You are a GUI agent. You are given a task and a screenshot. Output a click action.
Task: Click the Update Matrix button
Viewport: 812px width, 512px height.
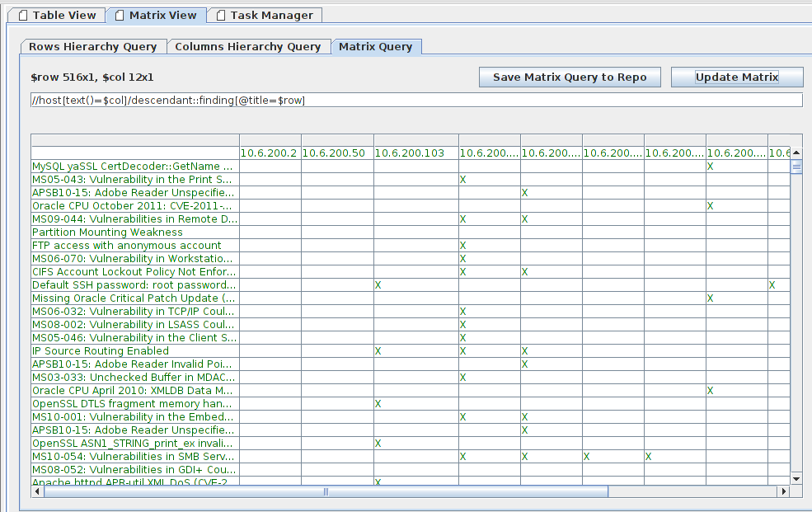point(736,77)
